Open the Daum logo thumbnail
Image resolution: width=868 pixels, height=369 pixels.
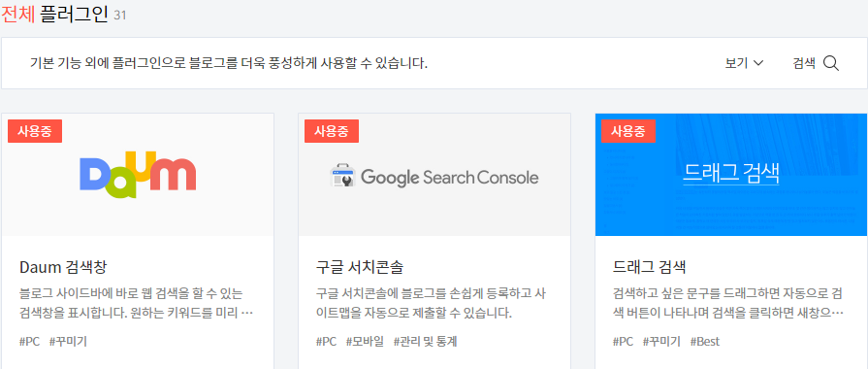click(138, 175)
